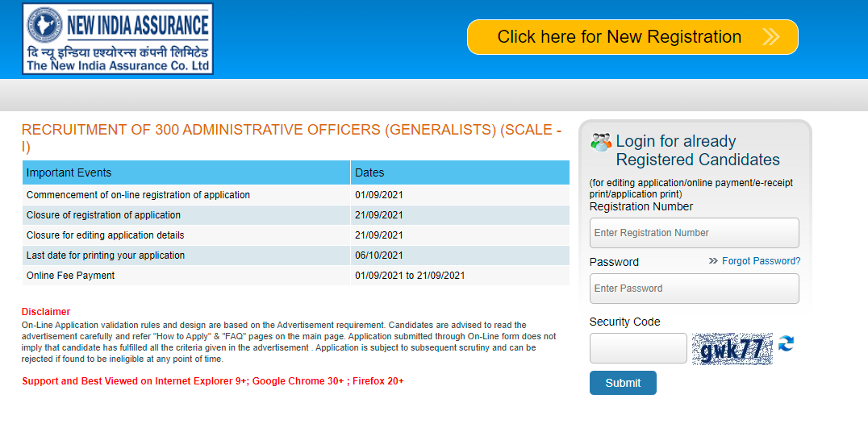This screenshot has height=432, width=868.
Task: Click Login for already Registered Candidates title
Action: pyautogui.click(x=698, y=151)
